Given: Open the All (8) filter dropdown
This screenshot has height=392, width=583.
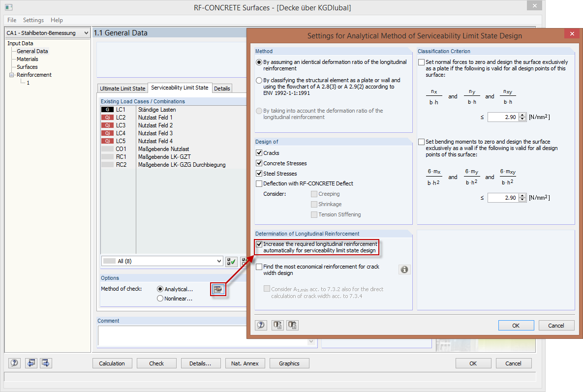Looking at the screenshot, I should point(219,261).
